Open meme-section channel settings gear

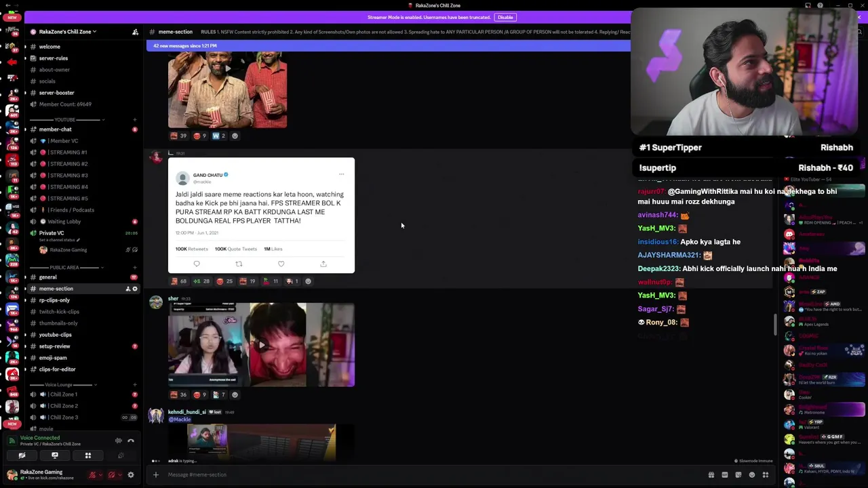tap(134, 289)
